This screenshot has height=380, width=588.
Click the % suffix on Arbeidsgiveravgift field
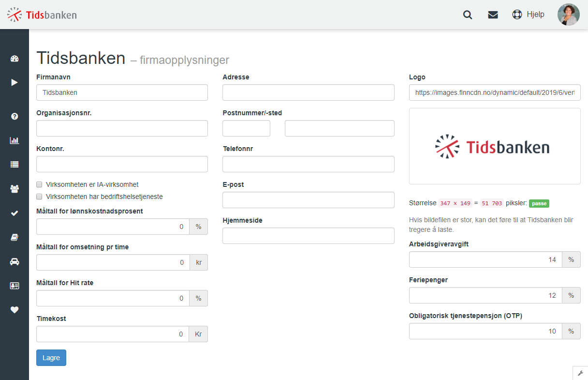click(x=571, y=259)
